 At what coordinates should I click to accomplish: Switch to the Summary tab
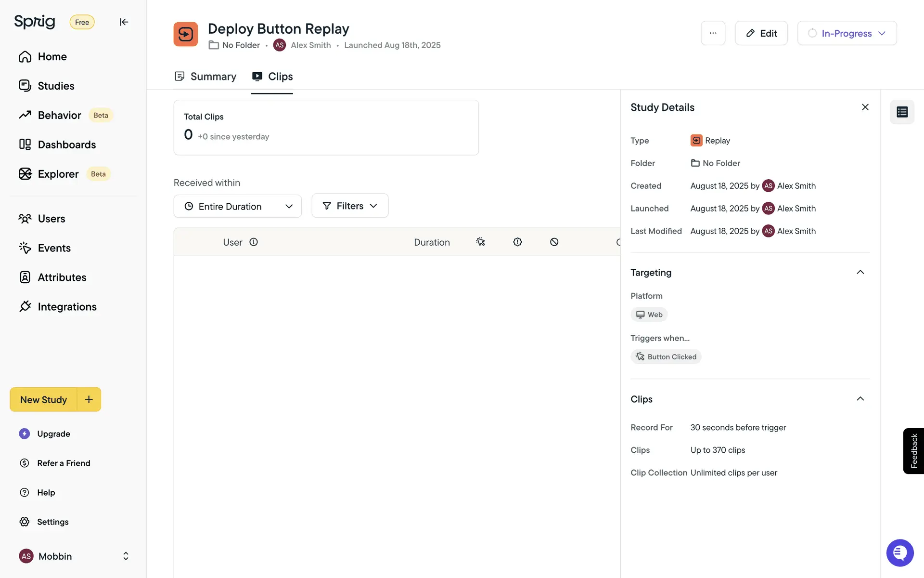point(205,77)
